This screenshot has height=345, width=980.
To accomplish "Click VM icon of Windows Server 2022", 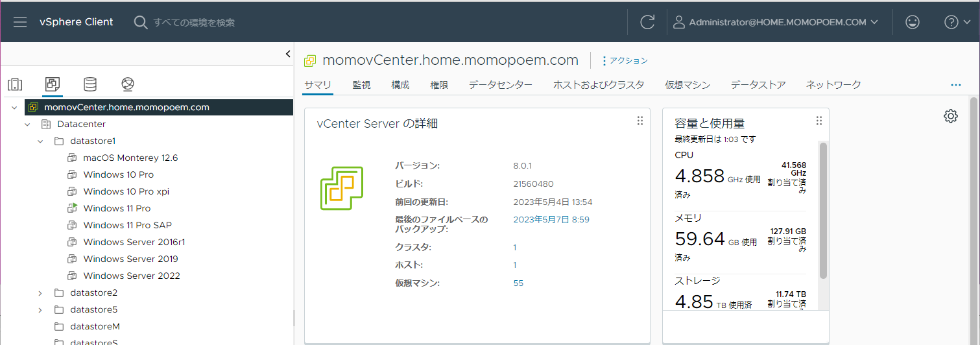I will [x=72, y=276].
